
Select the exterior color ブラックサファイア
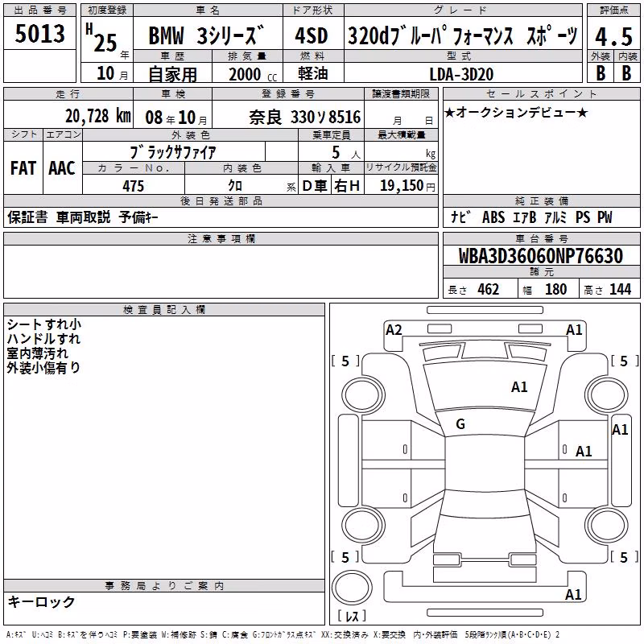pos(173,152)
